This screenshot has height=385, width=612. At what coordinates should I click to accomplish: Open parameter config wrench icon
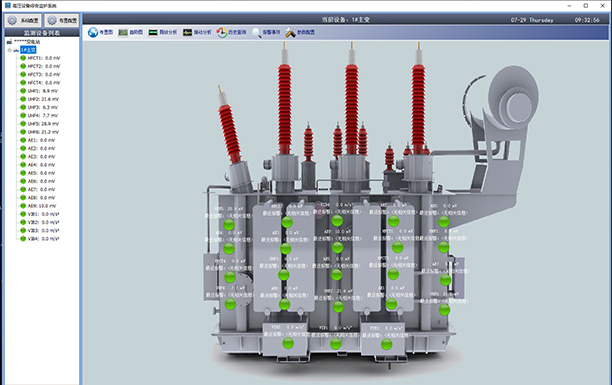point(290,32)
